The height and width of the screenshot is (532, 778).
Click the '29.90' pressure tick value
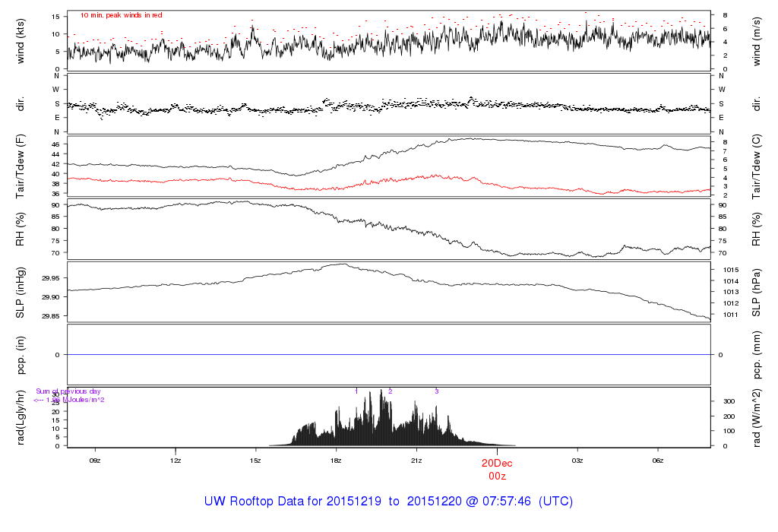51,296
